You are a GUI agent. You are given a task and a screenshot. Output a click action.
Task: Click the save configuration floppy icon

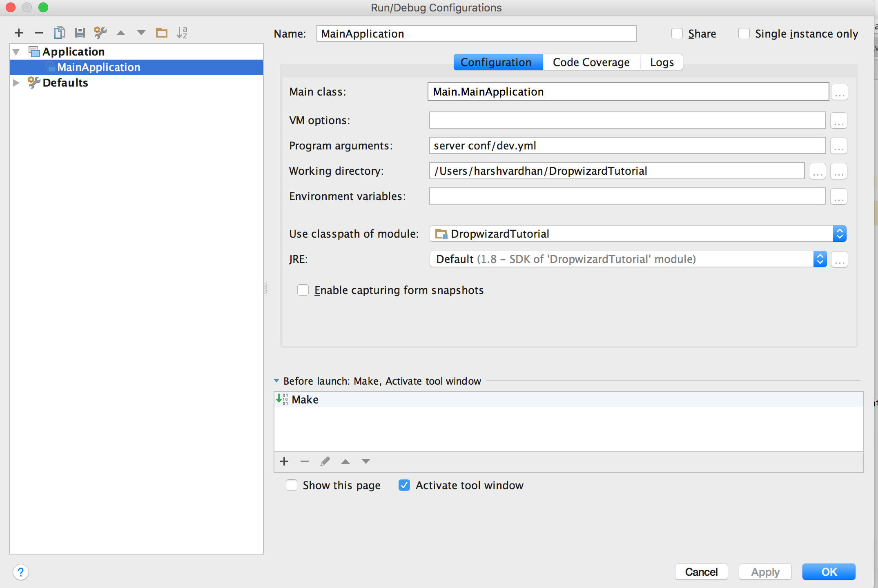coord(80,33)
